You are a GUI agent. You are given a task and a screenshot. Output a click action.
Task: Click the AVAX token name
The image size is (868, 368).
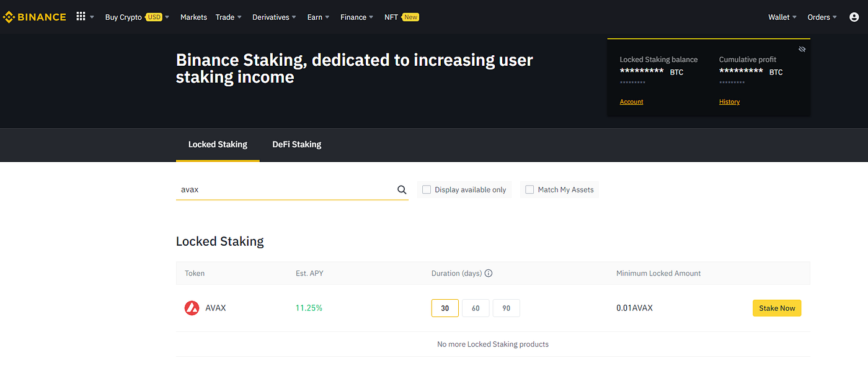tap(216, 308)
